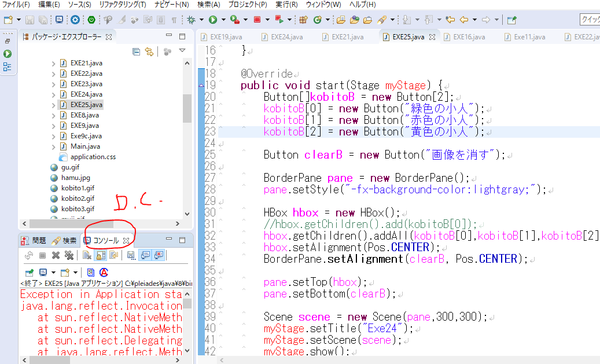Select kobito1.gif in Package Explorer

(78, 188)
